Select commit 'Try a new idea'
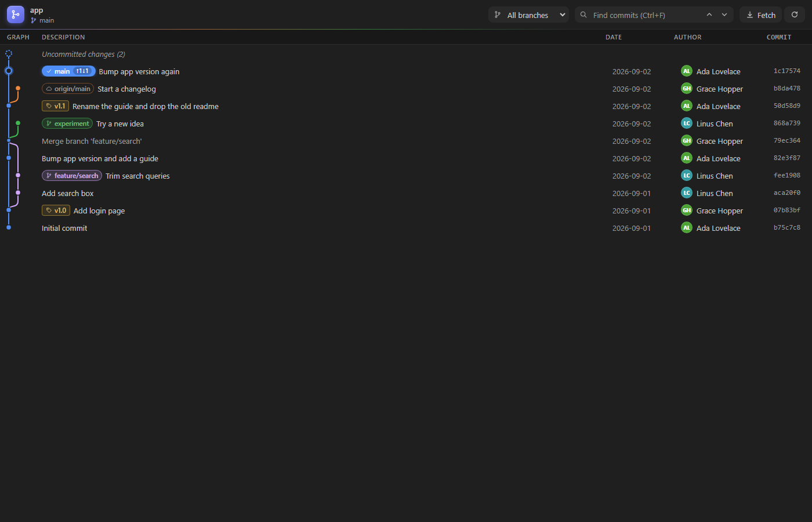The image size is (812, 522). [x=406, y=124]
